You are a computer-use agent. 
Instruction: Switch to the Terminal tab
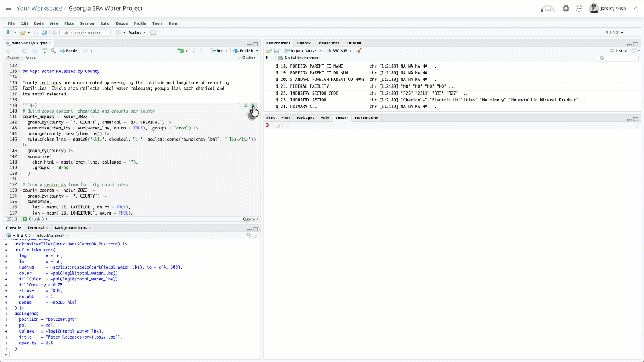pos(36,228)
